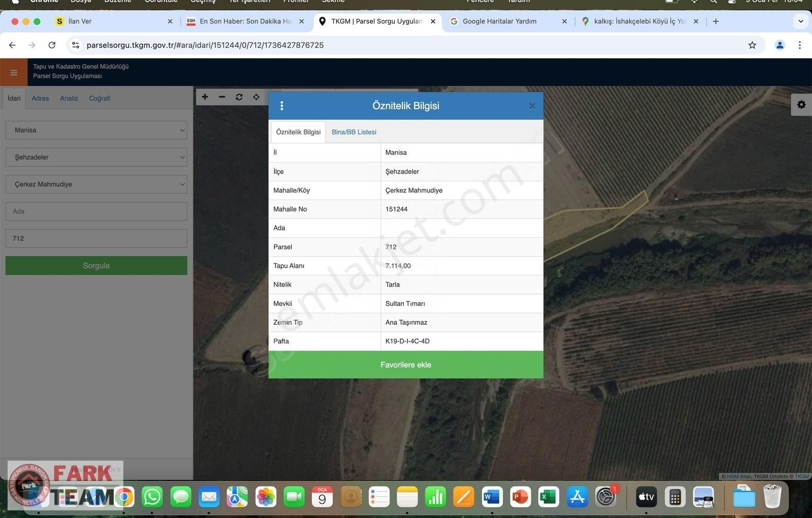Click the Tapu Alanı value 7.114,00
Image resolution: width=812 pixels, height=518 pixels.
click(x=398, y=266)
